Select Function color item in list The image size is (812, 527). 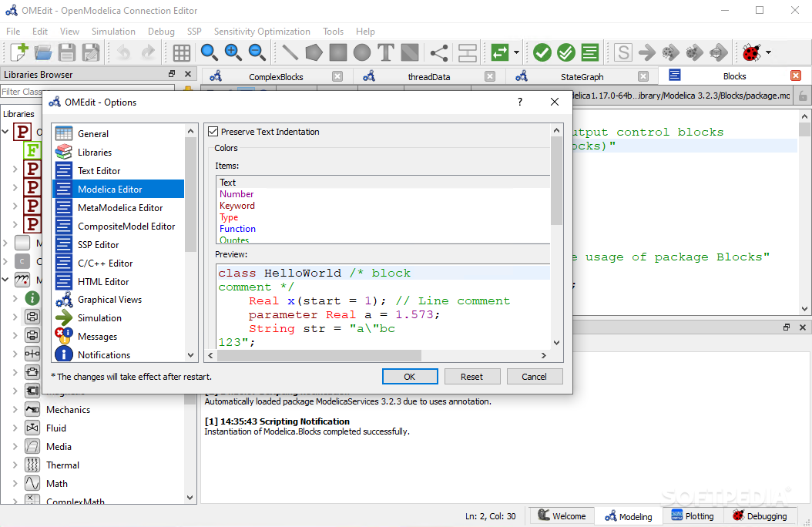[x=383, y=229]
